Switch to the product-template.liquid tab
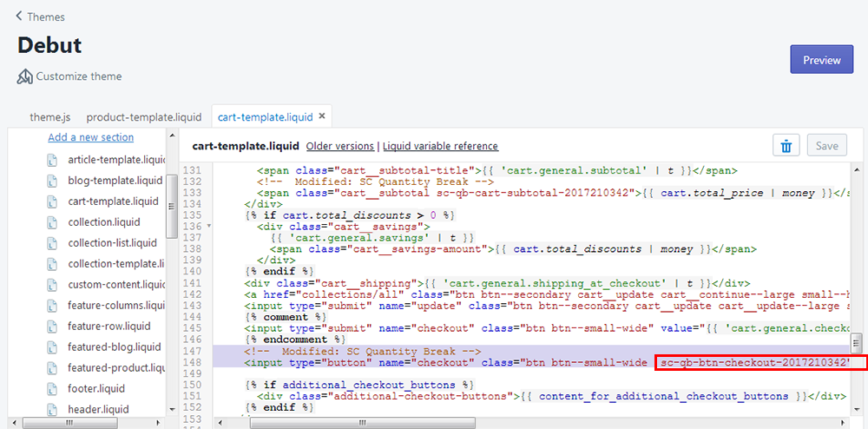The image size is (868, 429). 143,116
